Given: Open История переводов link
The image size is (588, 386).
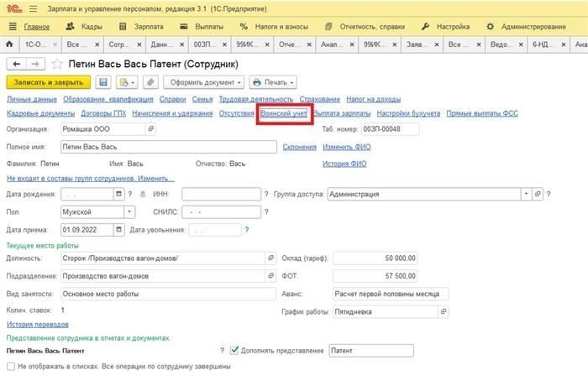Looking at the screenshot, I should tap(38, 324).
